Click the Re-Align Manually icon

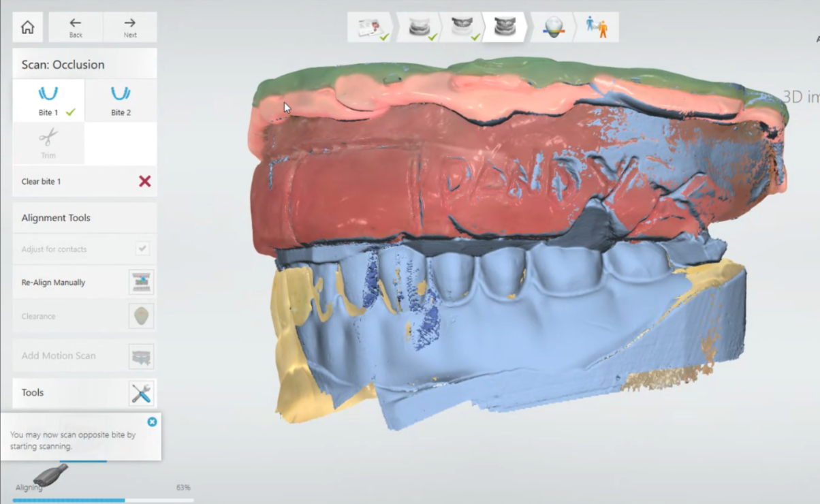tap(142, 282)
